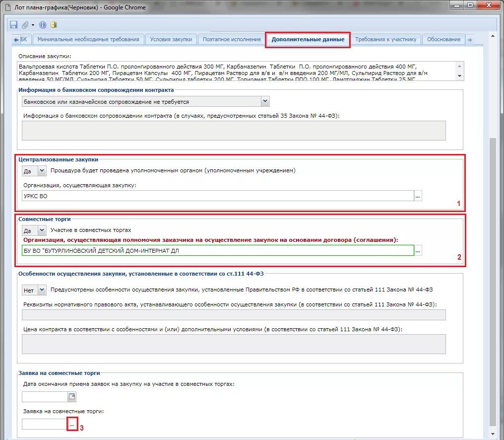Click the contract price with features field
The image size is (504, 440).
[x=234, y=344]
